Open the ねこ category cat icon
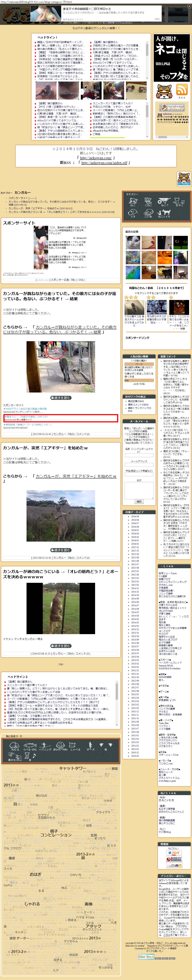The width and height of the screenshot is (192, 980). coord(133,202)
